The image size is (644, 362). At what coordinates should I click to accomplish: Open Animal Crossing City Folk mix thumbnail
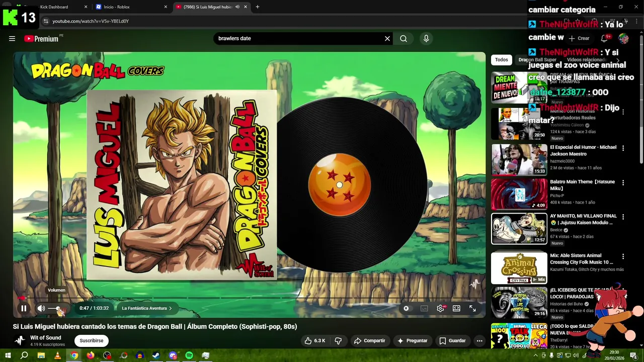tap(519, 268)
